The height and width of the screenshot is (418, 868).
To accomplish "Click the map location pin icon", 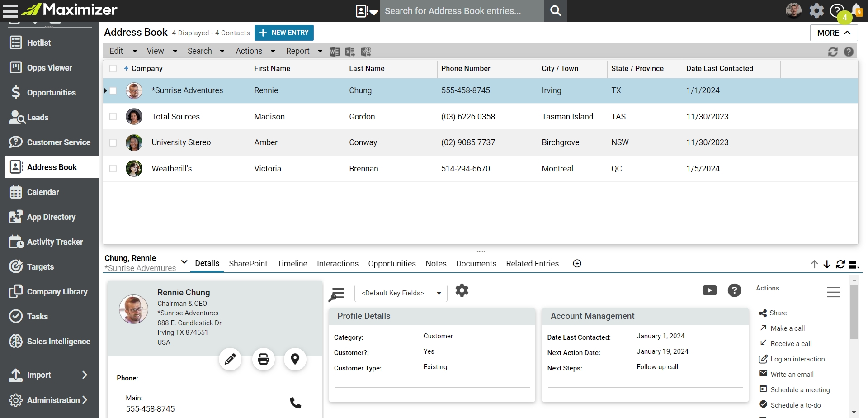I will point(295,359).
